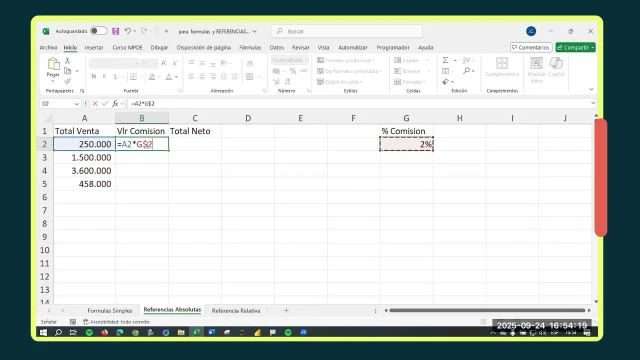Open the Complementos add-ins button

click(x=502, y=67)
